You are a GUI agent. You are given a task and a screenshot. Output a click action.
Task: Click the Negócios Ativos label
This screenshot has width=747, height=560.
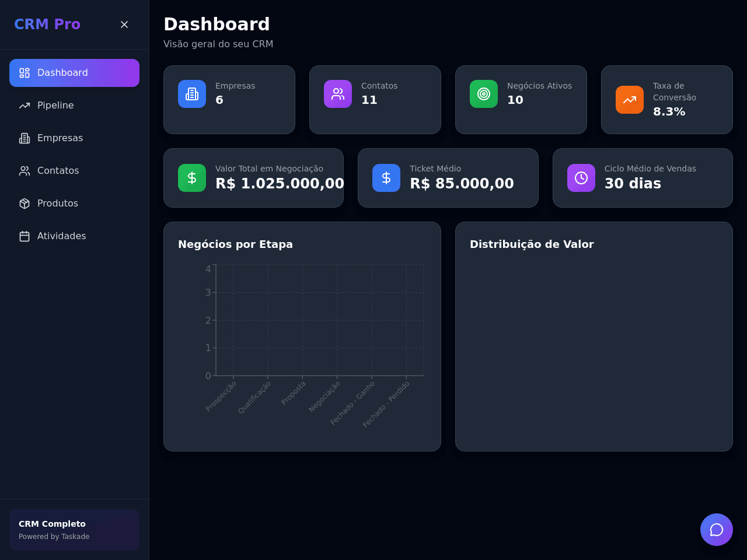539,86
